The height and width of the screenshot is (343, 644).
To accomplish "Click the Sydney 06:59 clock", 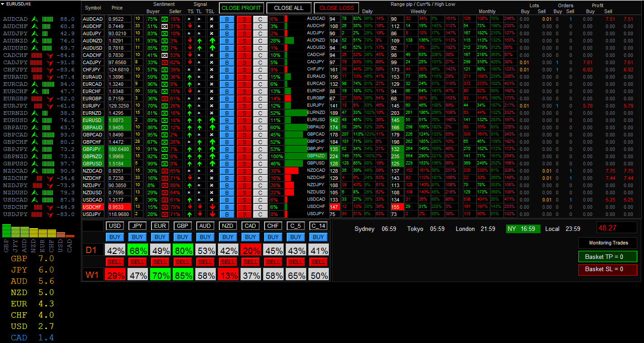I will [x=375, y=229].
